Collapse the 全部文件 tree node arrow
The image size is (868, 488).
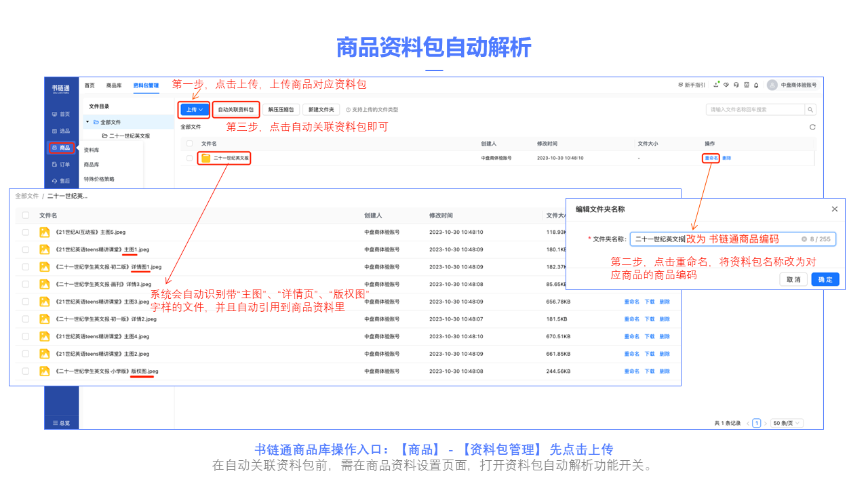point(87,122)
